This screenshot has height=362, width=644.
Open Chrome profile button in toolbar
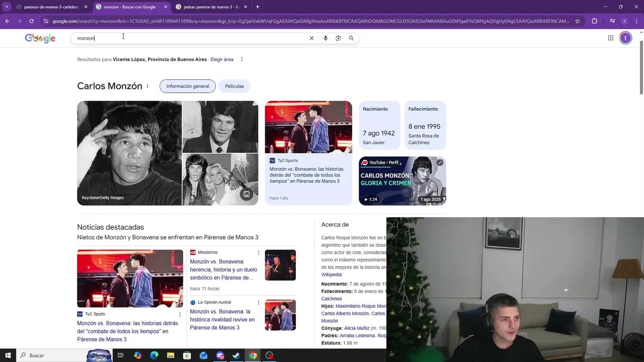[x=624, y=21]
